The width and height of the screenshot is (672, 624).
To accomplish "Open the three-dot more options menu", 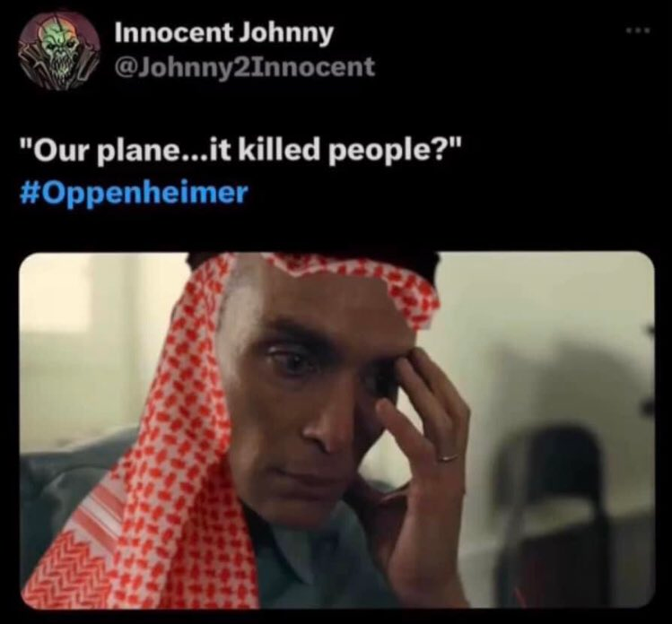I will 638,30.
